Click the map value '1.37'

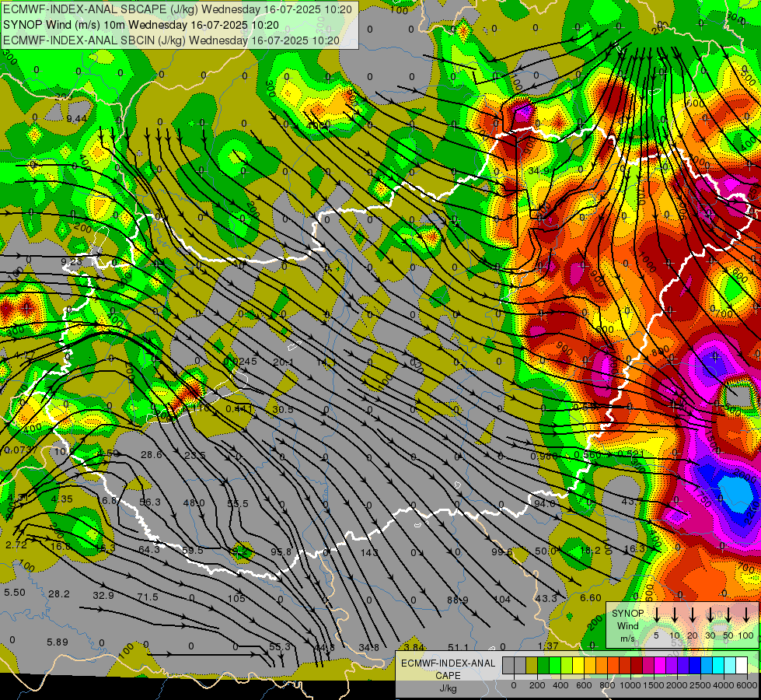coord(548,646)
